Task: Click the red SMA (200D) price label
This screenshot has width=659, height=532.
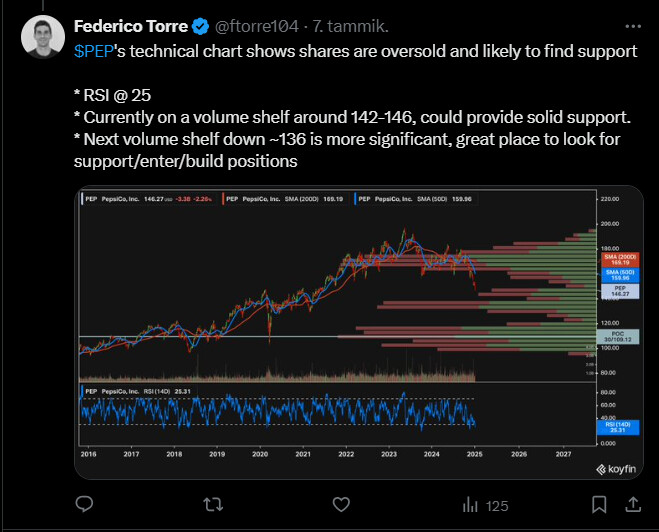Action: click(620, 259)
